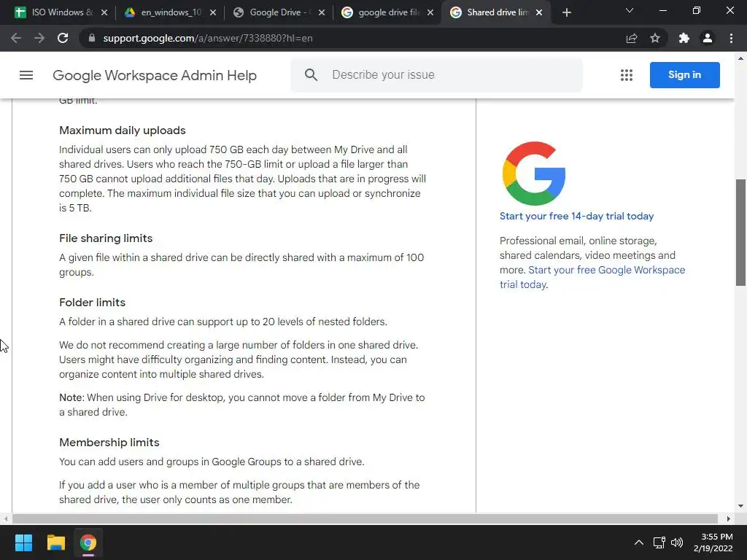
Task: View site info via padlock icon
Action: point(92,38)
